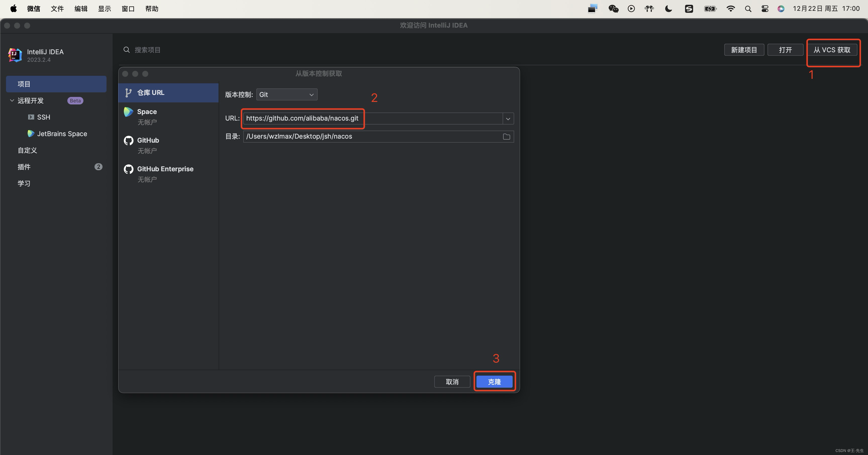Open the 显示 menu

click(105, 9)
